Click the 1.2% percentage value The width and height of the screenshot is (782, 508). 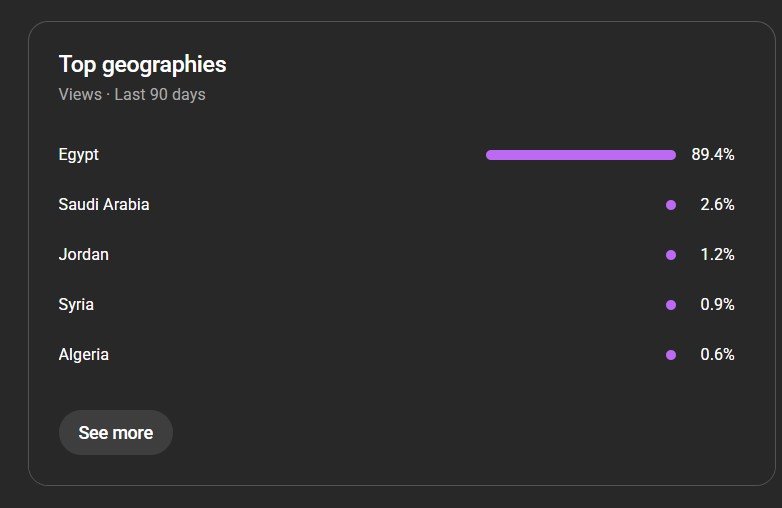pos(717,255)
